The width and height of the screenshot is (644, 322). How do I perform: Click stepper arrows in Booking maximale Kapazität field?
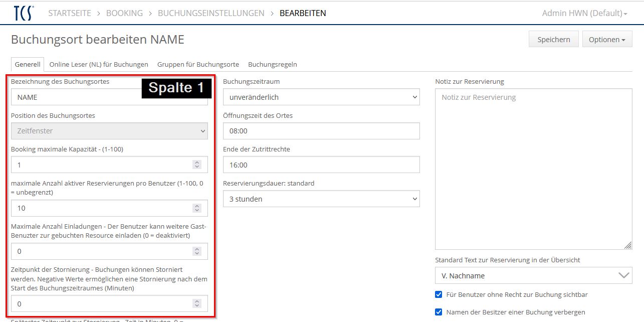[197, 165]
